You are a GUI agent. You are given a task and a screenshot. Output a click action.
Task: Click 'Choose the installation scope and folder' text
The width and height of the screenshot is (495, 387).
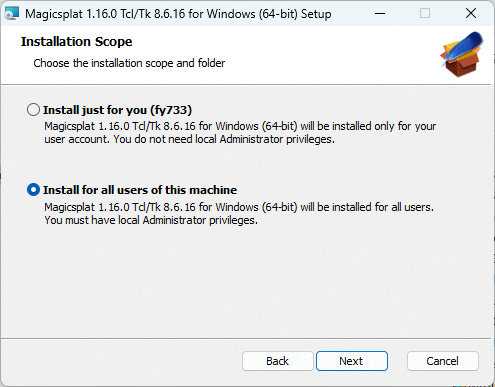point(129,63)
